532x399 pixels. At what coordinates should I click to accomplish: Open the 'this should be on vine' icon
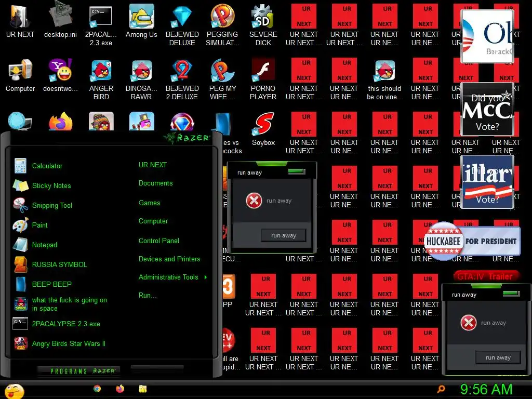(384, 79)
